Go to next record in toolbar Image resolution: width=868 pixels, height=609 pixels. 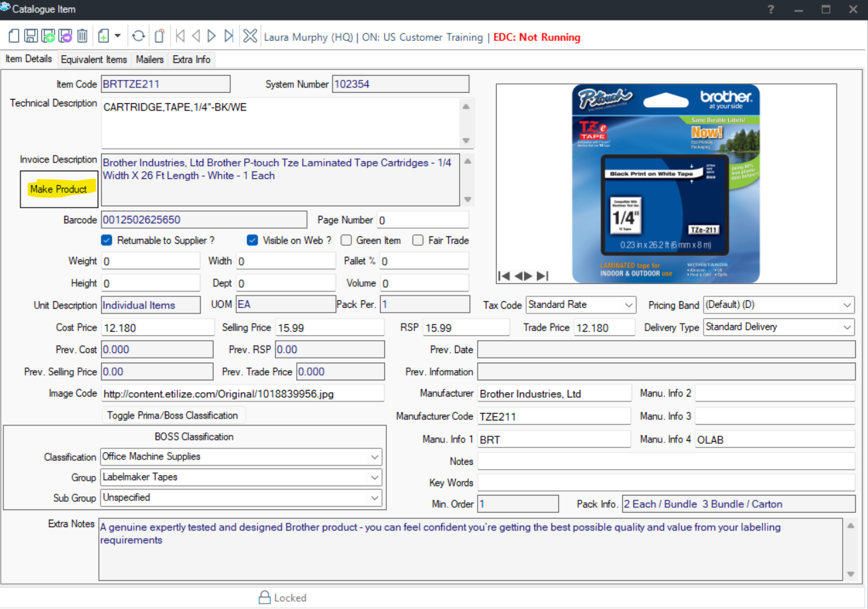tap(212, 36)
